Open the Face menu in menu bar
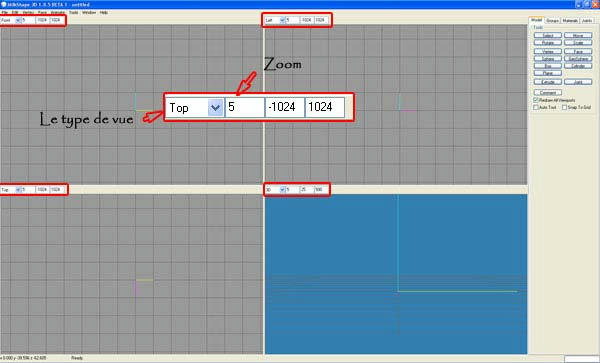Image resolution: width=600 pixels, height=363 pixels. coord(42,13)
